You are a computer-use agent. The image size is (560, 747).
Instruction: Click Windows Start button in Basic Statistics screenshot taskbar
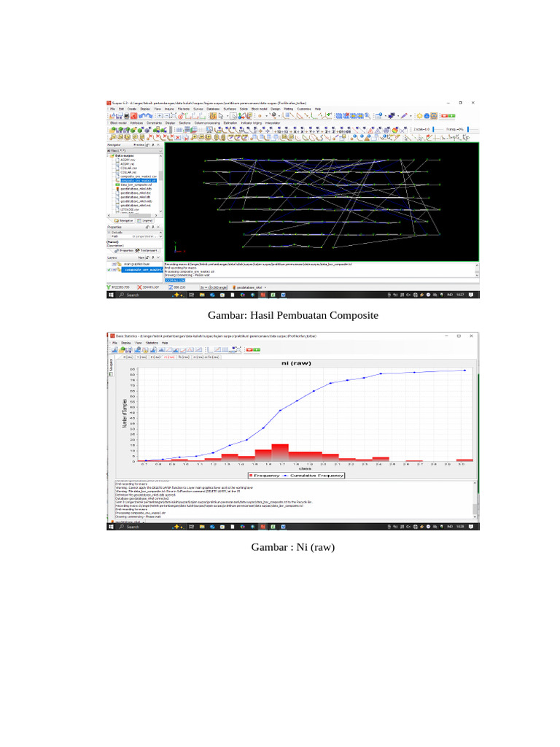point(111,527)
